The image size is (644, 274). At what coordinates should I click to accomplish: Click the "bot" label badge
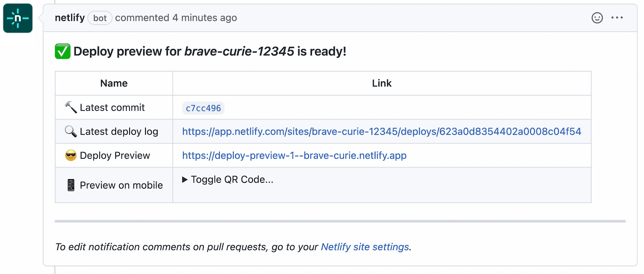100,18
